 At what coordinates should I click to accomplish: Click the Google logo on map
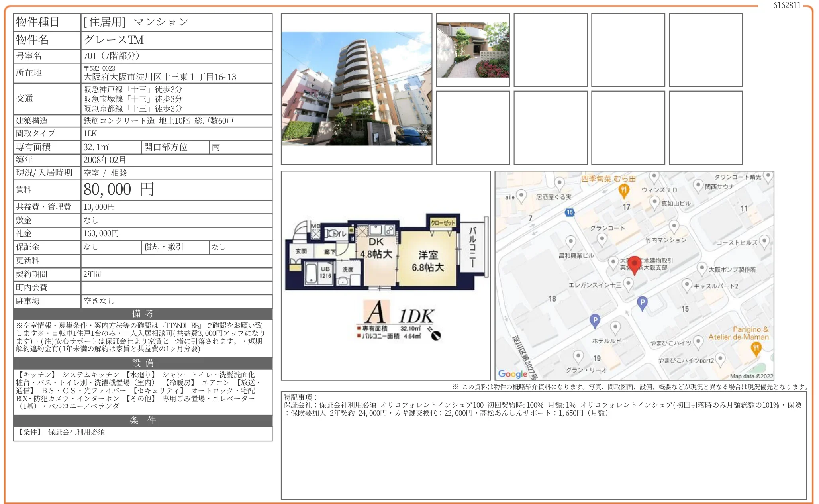point(513,374)
